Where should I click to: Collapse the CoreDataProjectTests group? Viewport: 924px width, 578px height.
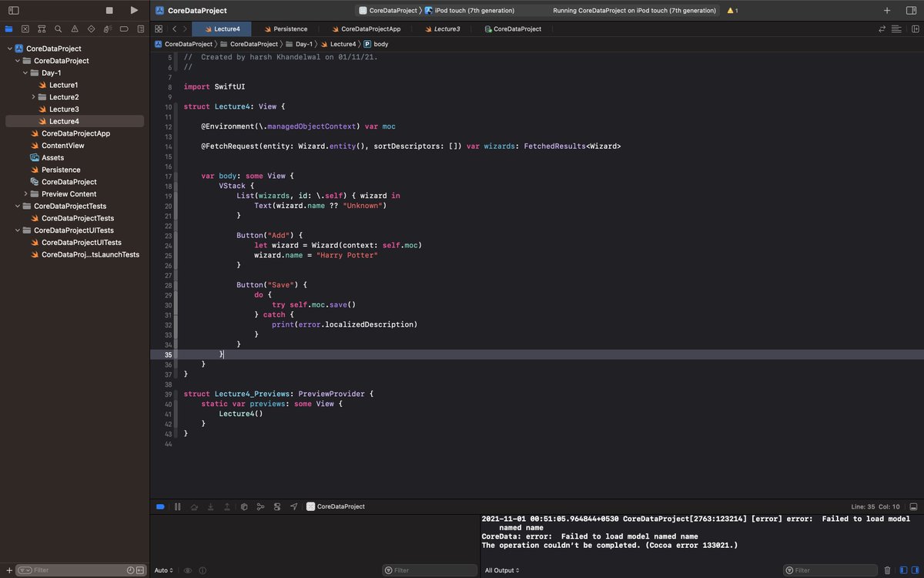(17, 206)
